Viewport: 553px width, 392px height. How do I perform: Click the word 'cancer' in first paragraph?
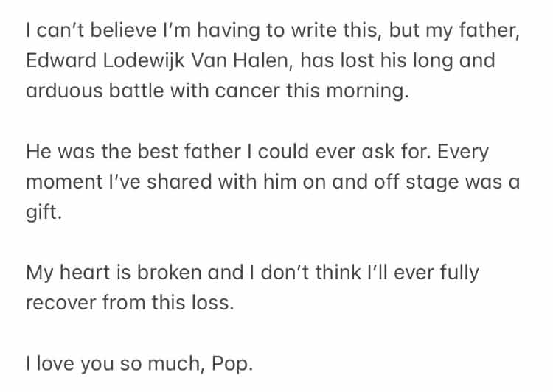[x=247, y=91]
